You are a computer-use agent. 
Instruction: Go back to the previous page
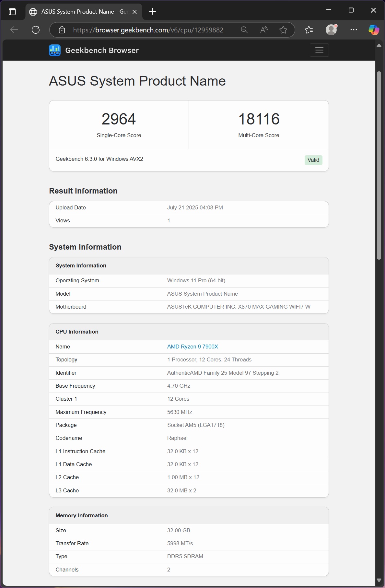pos(14,30)
